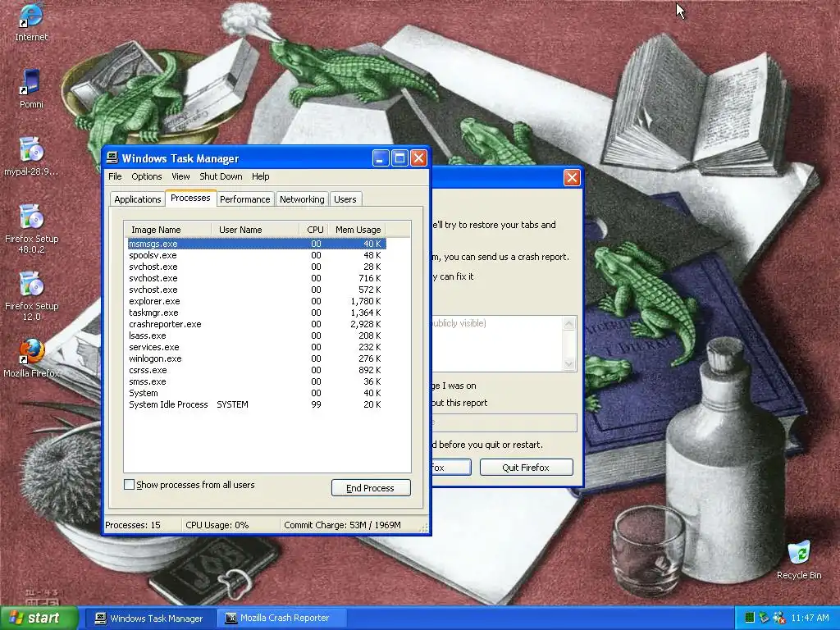The width and height of the screenshot is (840, 630).
Task: Open the Internet Explorer desktop shortcut
Action: click(31, 22)
